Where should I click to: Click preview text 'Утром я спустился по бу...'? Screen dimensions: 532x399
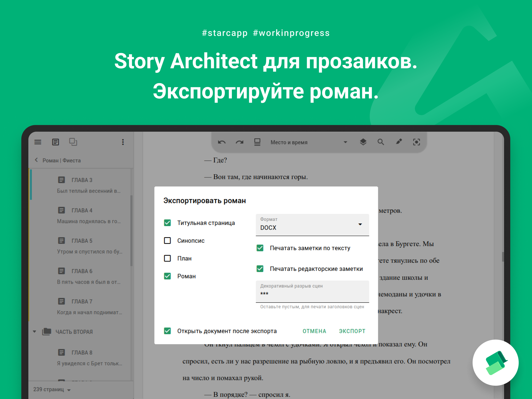[x=90, y=252]
